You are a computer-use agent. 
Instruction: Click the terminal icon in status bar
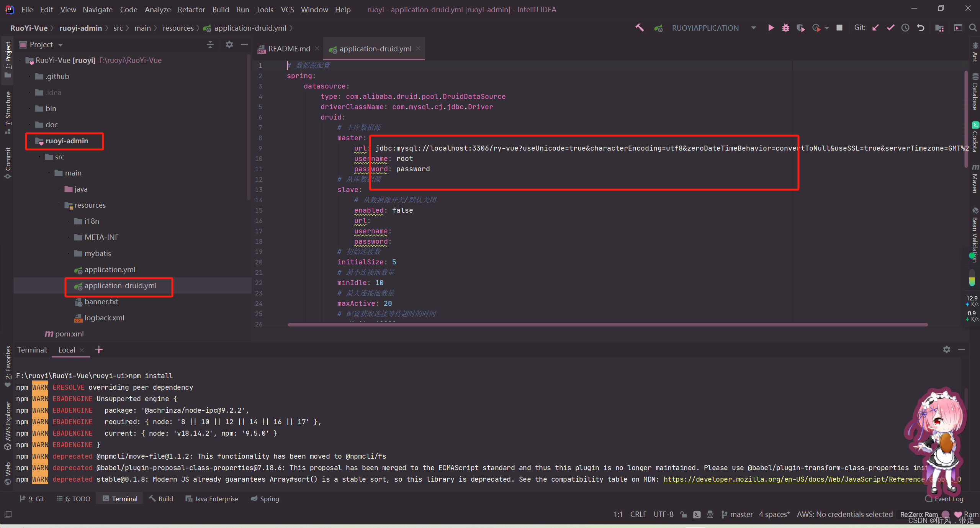click(x=697, y=514)
